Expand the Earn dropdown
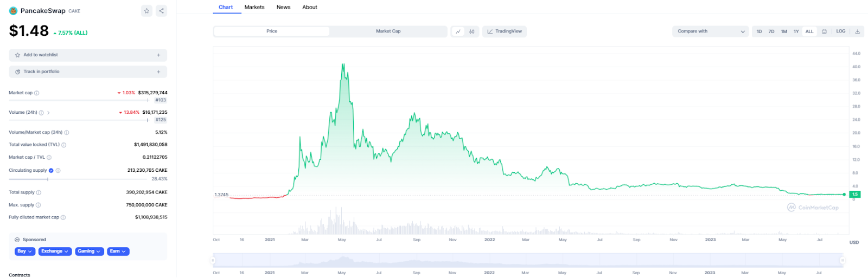This screenshot has height=278, width=868. pyautogui.click(x=118, y=251)
